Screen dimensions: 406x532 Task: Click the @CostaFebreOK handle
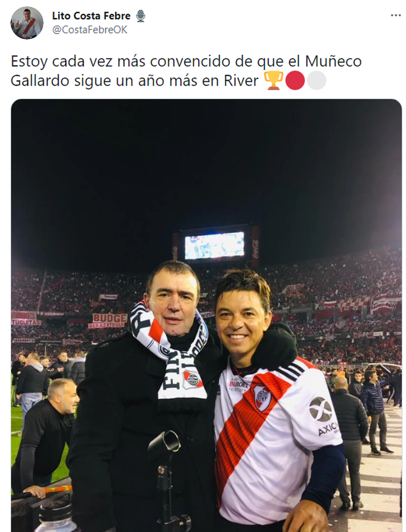[x=90, y=30]
